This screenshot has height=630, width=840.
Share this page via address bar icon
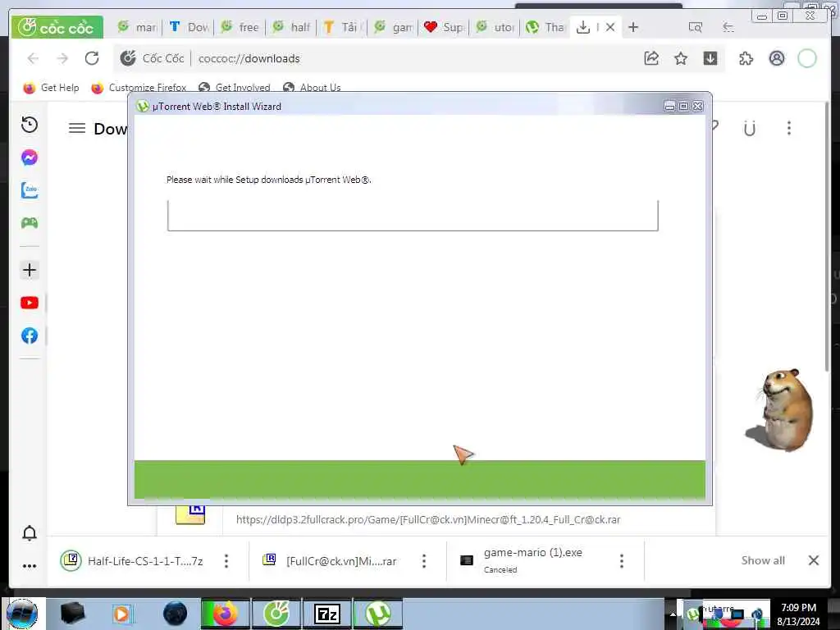tap(651, 58)
